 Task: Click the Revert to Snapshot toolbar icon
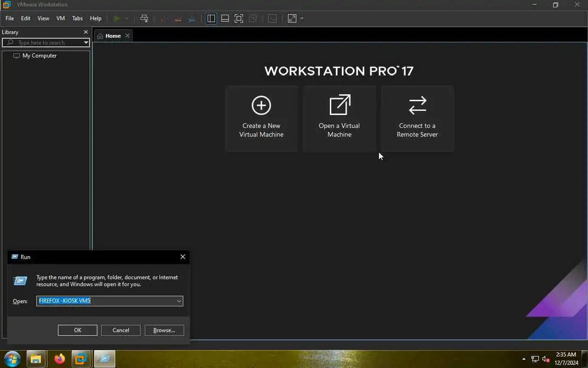178,18
